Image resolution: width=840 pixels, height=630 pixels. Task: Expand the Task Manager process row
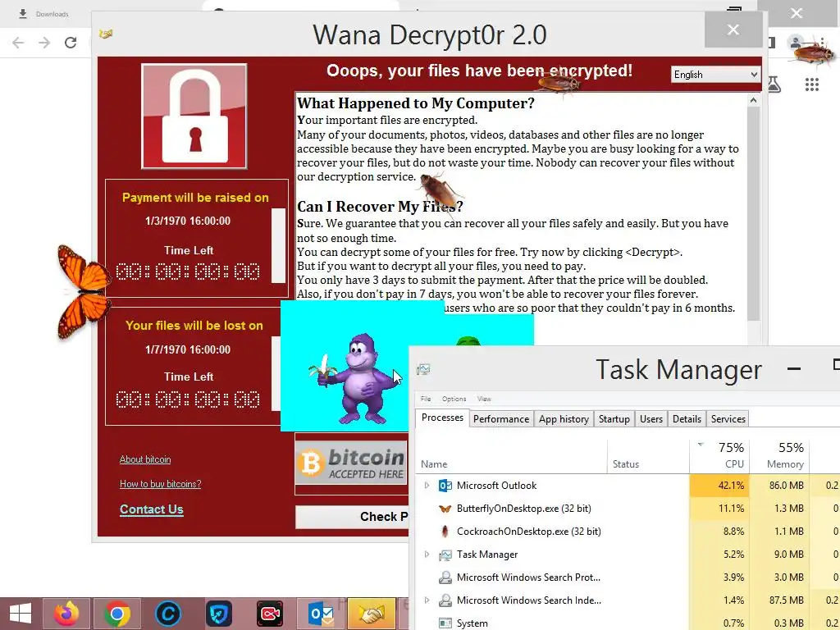(x=427, y=555)
